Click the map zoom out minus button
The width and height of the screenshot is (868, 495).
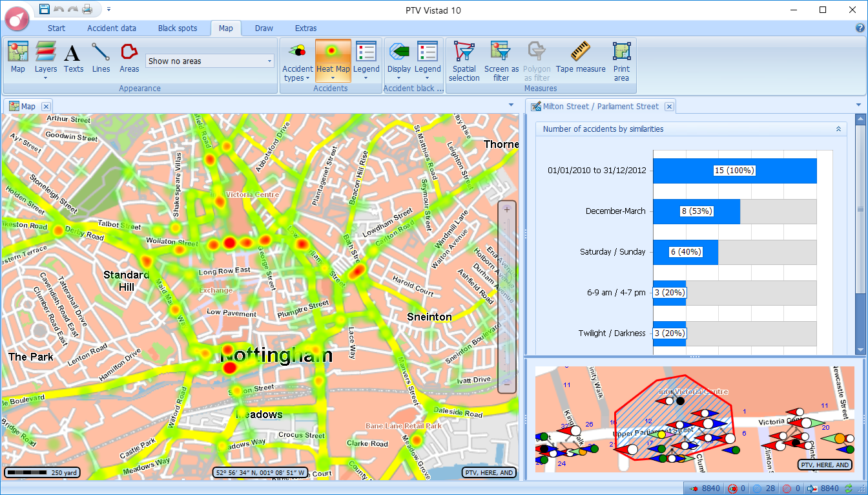[507, 384]
